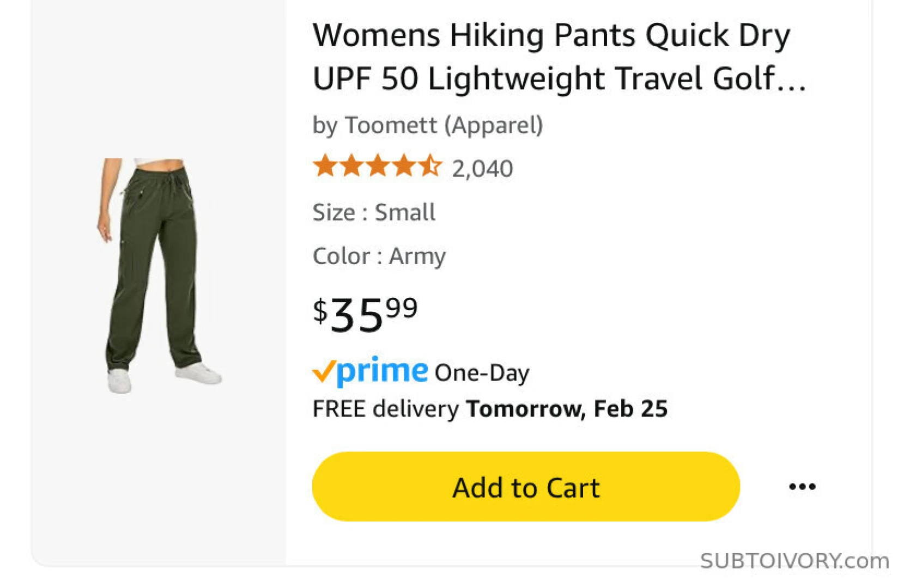Click the blue prime logo
904x588 pixels.
382,371
